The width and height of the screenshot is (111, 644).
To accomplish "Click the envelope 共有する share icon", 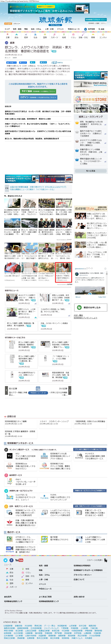I will (x=57, y=62).
